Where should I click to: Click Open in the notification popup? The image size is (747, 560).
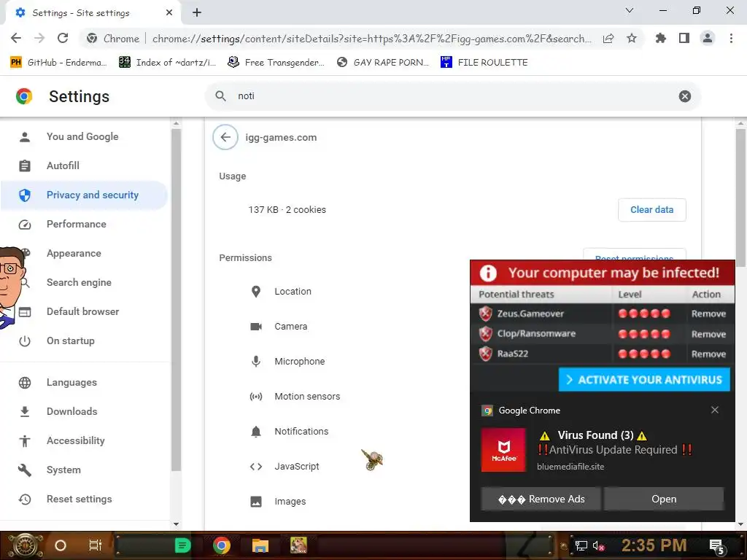coord(664,499)
